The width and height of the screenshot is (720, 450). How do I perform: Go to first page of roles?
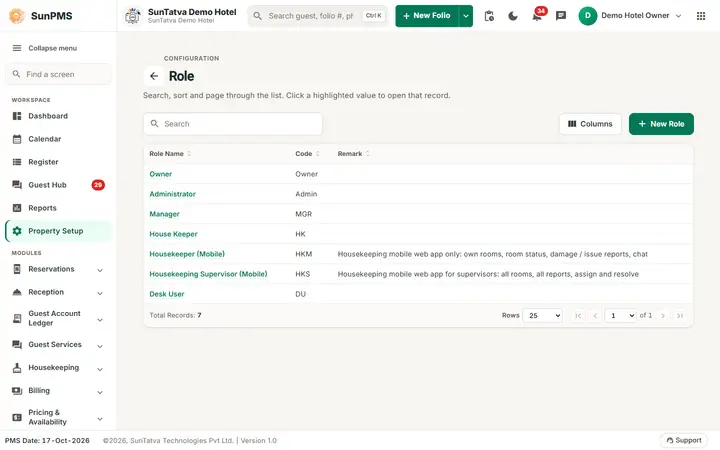click(x=578, y=315)
